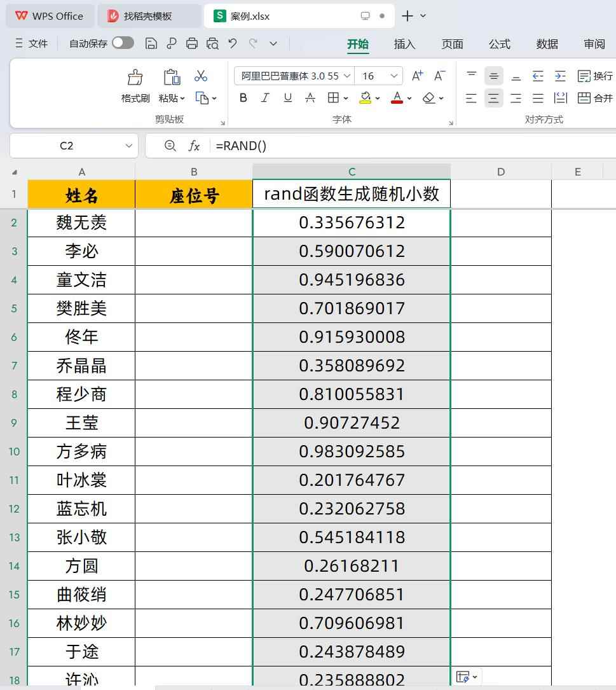
Task: Toggle the 自动保存 autosave switch
Action: pyautogui.click(x=123, y=43)
